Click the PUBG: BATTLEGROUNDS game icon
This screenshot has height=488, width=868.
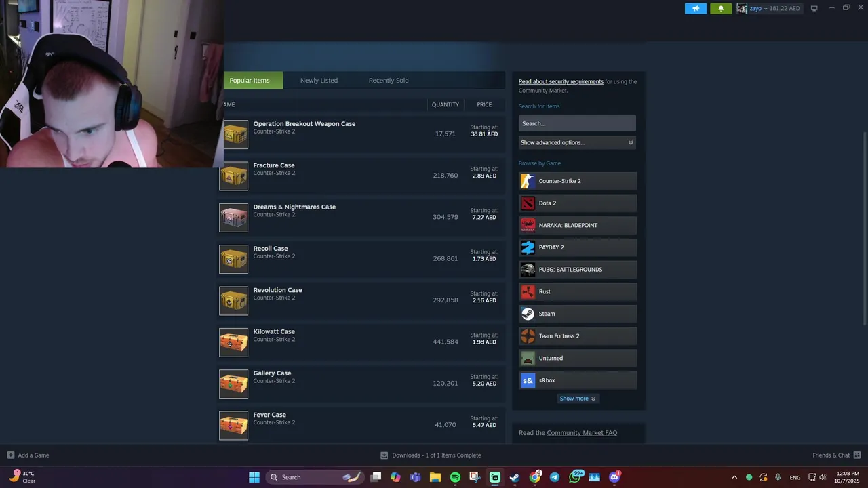coord(528,270)
